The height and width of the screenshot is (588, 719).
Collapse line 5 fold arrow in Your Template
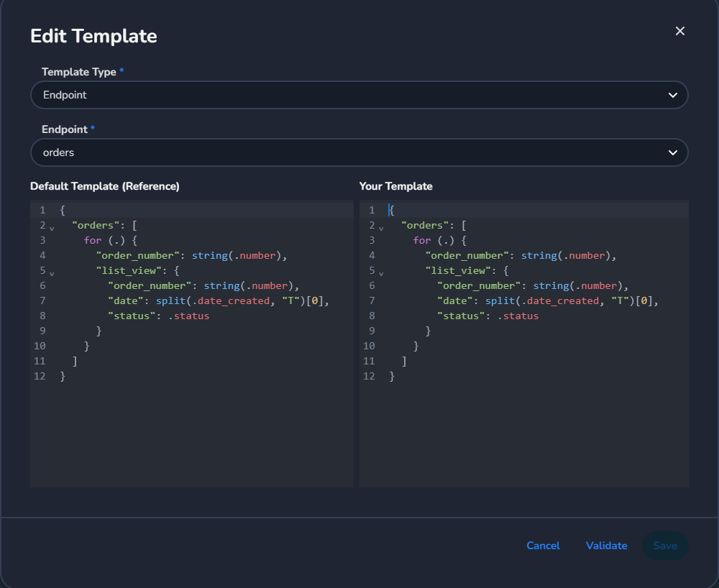(381, 274)
